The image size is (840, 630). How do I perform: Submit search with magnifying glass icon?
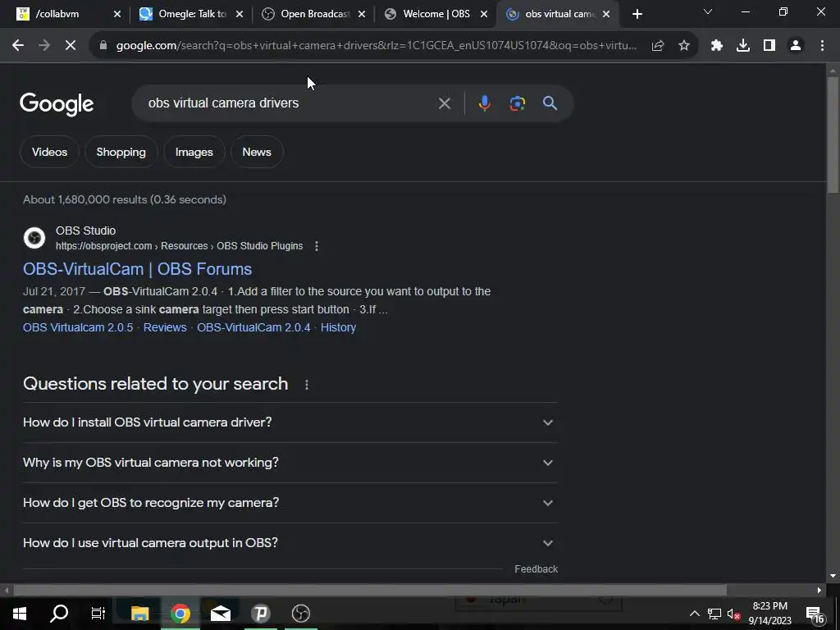tap(550, 103)
